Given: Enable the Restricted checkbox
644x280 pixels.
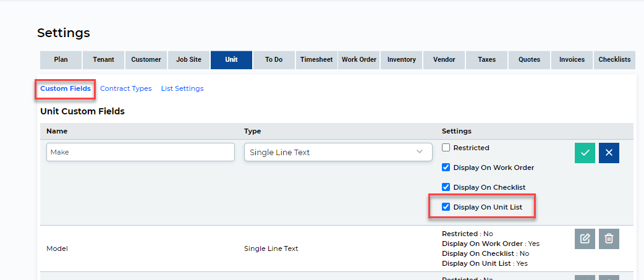Looking at the screenshot, I should point(446,147).
